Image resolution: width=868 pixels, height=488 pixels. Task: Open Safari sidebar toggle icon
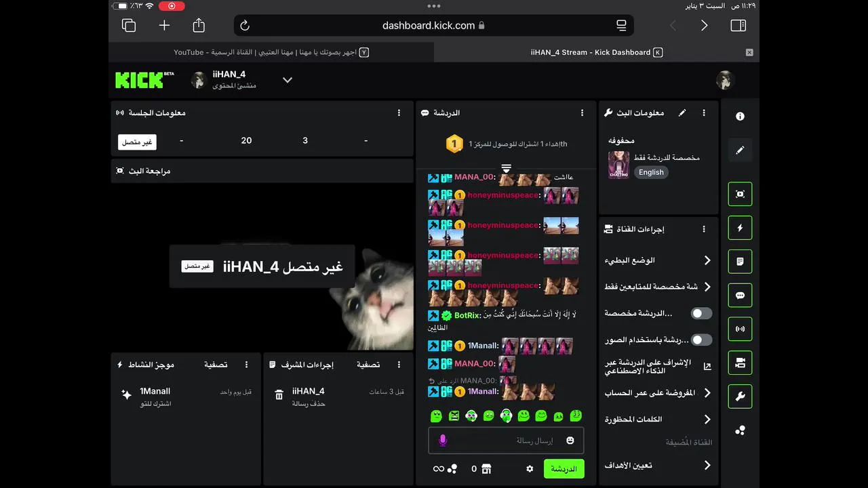click(x=738, y=25)
